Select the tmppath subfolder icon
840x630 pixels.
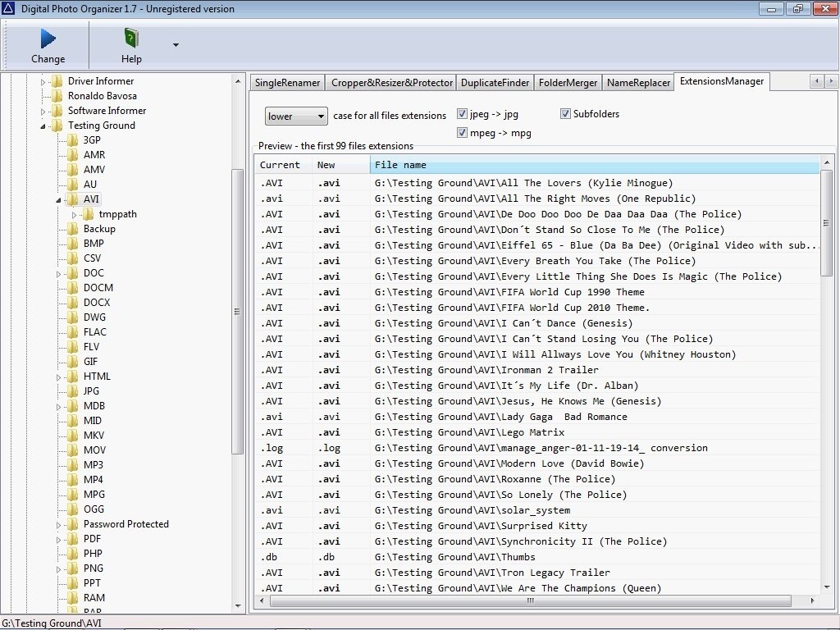coord(89,214)
